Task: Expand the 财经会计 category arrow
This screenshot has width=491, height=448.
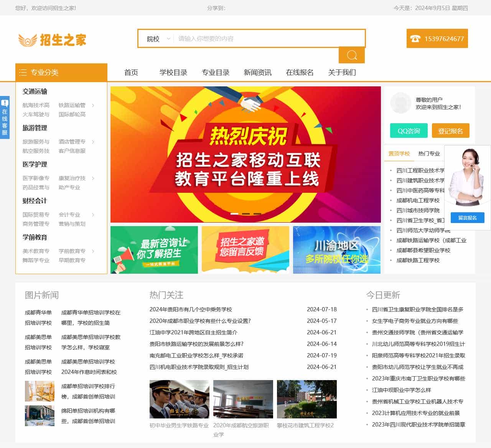Action: pos(93,215)
